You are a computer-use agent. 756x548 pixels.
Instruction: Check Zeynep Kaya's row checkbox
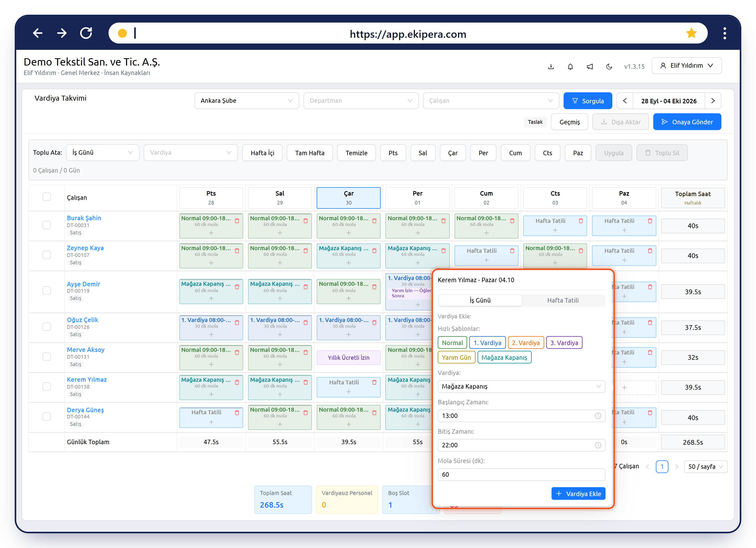[47, 255]
